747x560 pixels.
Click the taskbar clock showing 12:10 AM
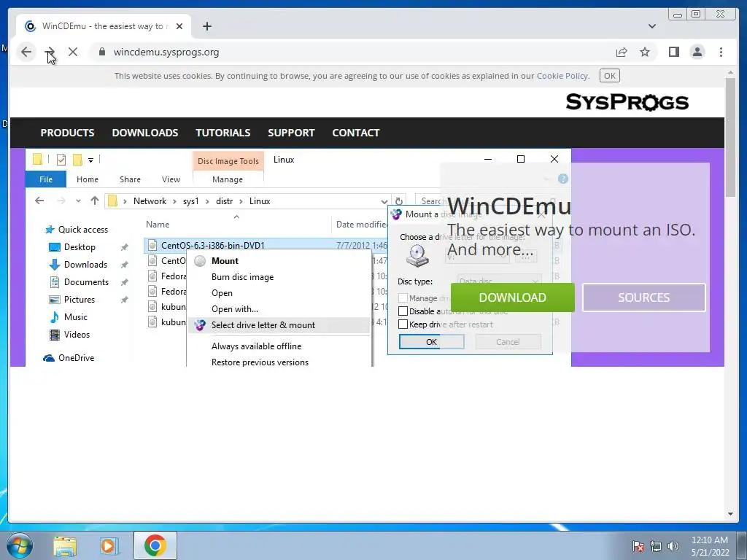point(710,545)
